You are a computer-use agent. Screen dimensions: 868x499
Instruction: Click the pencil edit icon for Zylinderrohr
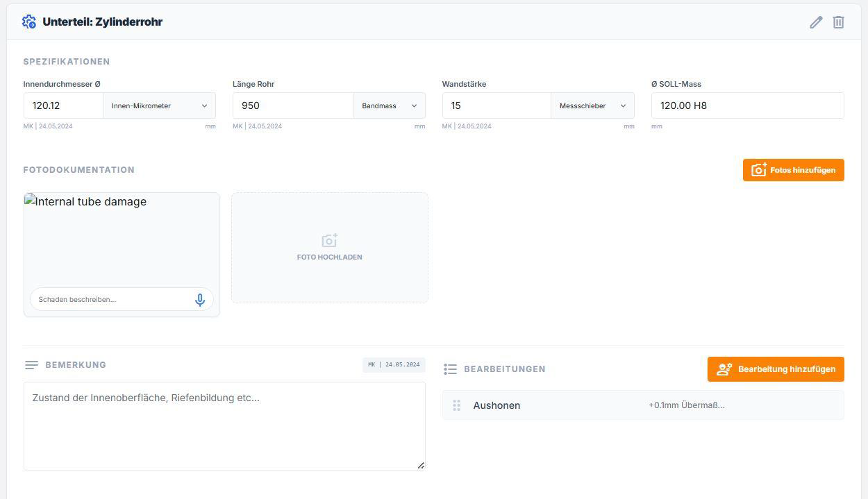pyautogui.click(x=816, y=22)
